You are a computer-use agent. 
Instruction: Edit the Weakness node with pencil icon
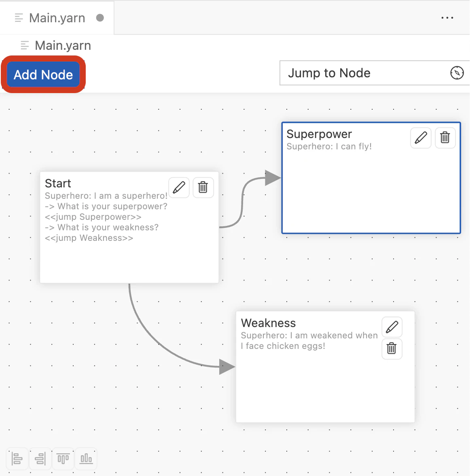click(392, 327)
